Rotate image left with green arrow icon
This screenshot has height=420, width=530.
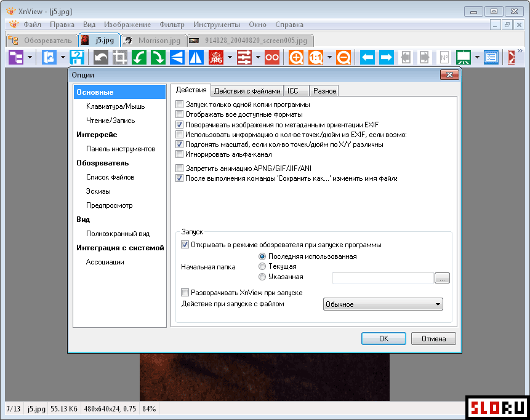click(139, 58)
